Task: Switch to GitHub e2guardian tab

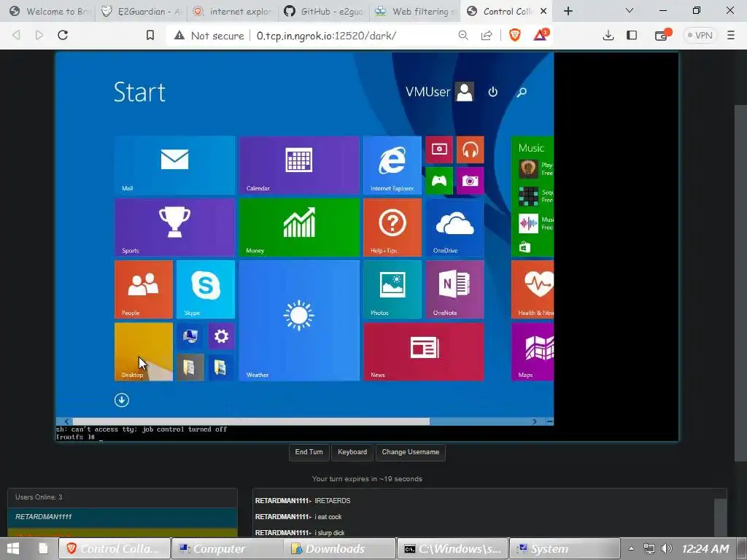Action: 324,12
